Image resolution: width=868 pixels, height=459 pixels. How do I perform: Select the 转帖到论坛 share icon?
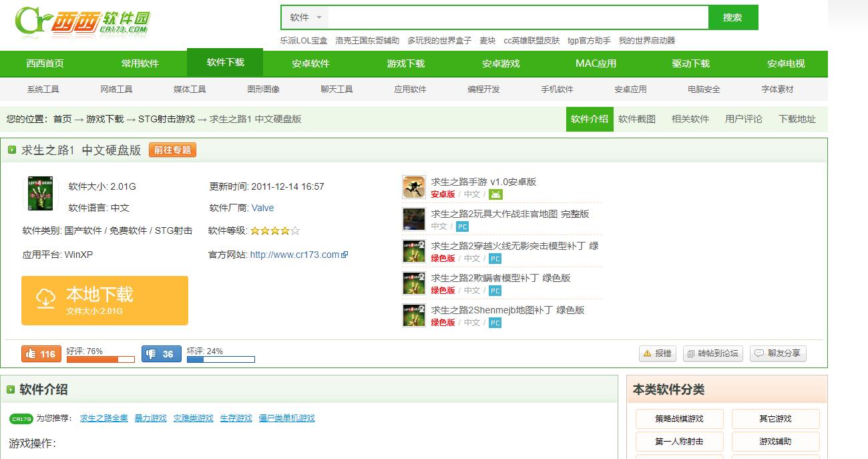(x=691, y=354)
